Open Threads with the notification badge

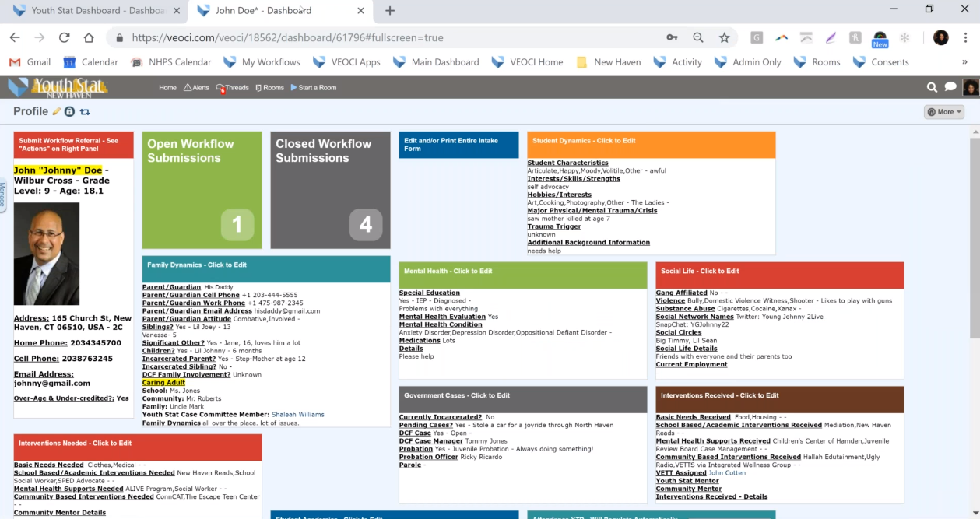pos(232,88)
